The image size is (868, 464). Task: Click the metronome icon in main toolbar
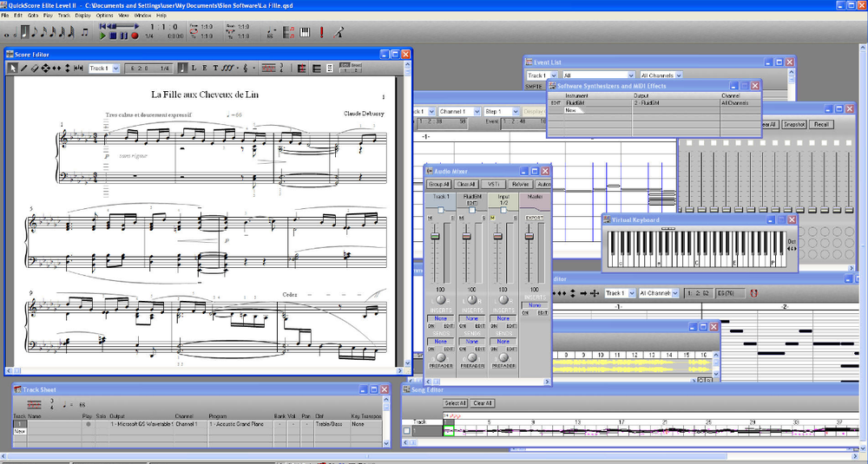tap(339, 32)
